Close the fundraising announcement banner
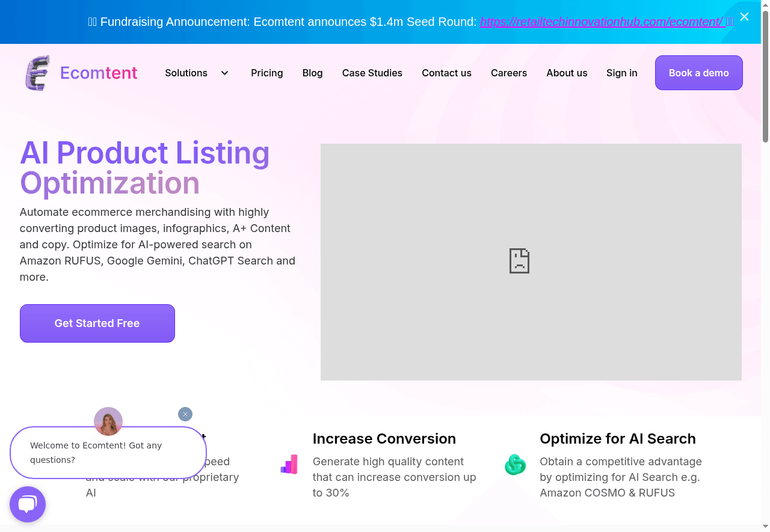 click(x=744, y=17)
